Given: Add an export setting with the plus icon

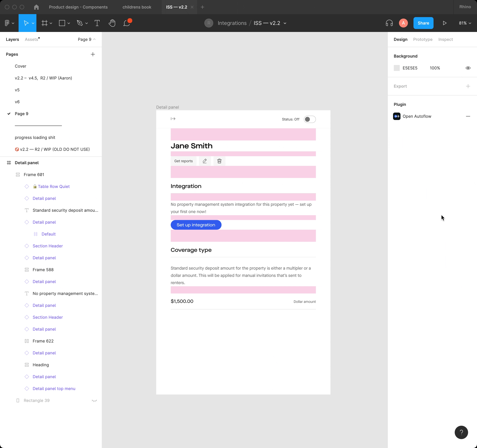Looking at the screenshot, I should click(x=468, y=86).
